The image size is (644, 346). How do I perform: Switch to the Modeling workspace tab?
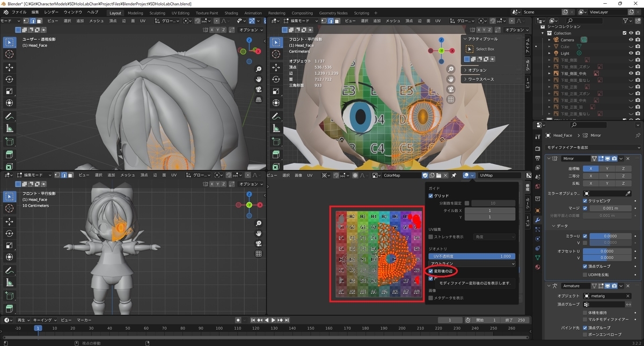tap(135, 12)
